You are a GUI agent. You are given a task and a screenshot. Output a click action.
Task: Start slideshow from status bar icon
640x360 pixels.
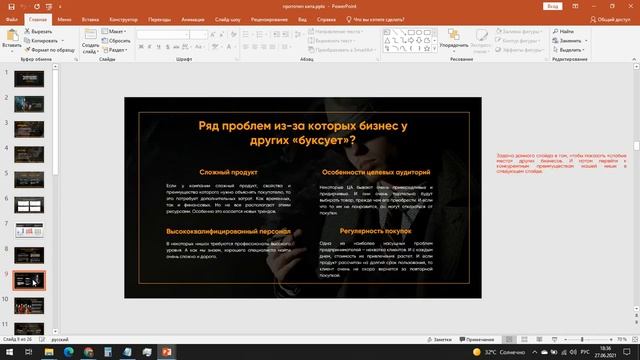pos(554,340)
